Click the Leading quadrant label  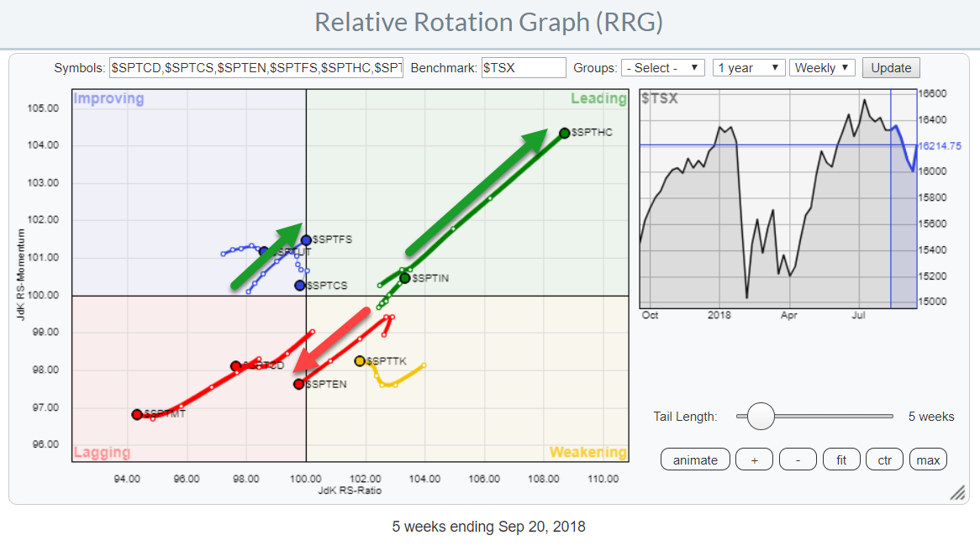[x=598, y=99]
